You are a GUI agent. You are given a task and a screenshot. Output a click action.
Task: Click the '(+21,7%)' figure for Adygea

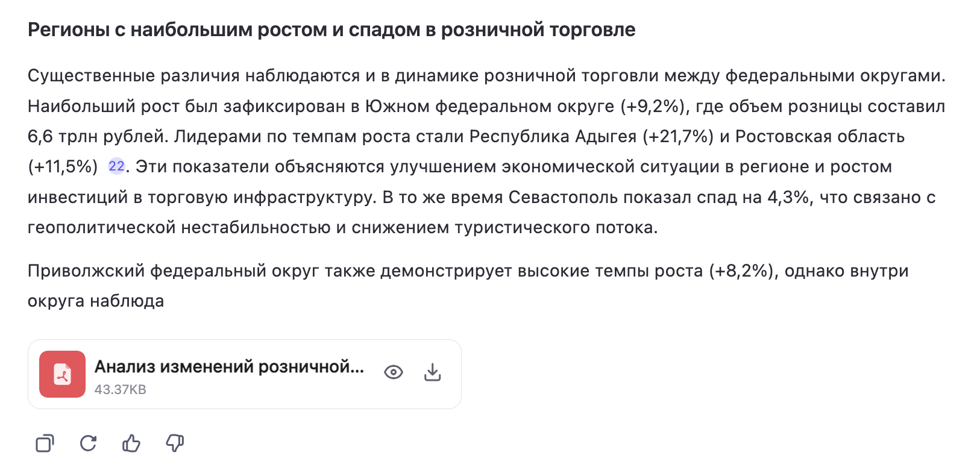tap(678, 136)
